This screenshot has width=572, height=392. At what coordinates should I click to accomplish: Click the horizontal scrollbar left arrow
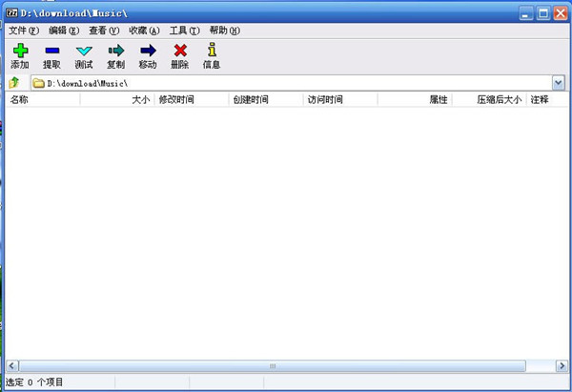click(x=12, y=365)
